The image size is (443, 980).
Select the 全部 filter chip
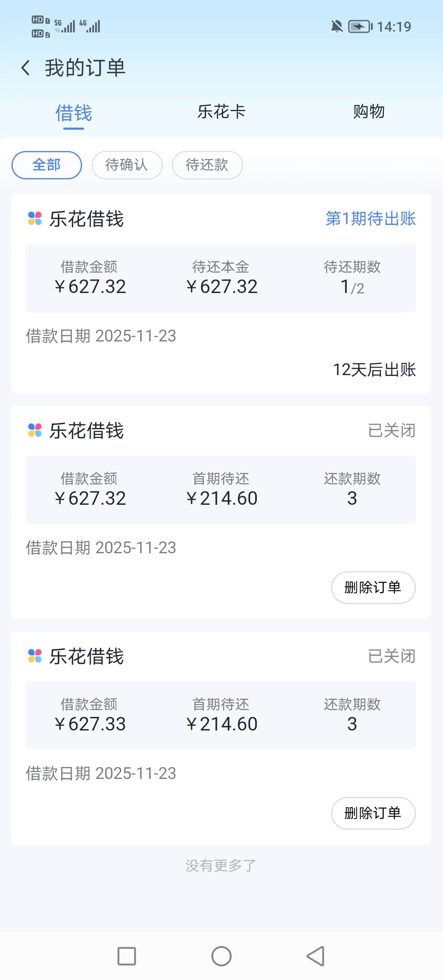(x=47, y=165)
